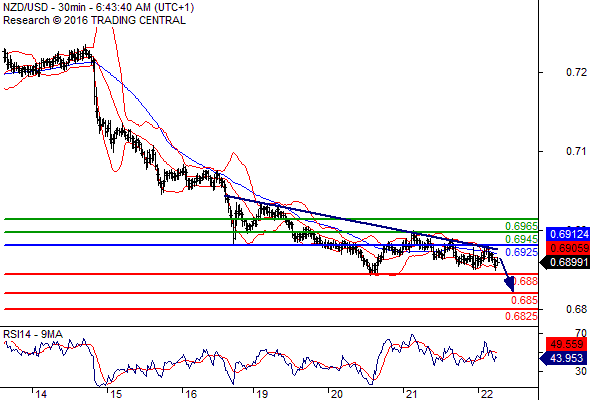The height and width of the screenshot is (400, 590).
Task: Select date 19 on the time axis
Action: pyautogui.click(x=262, y=394)
